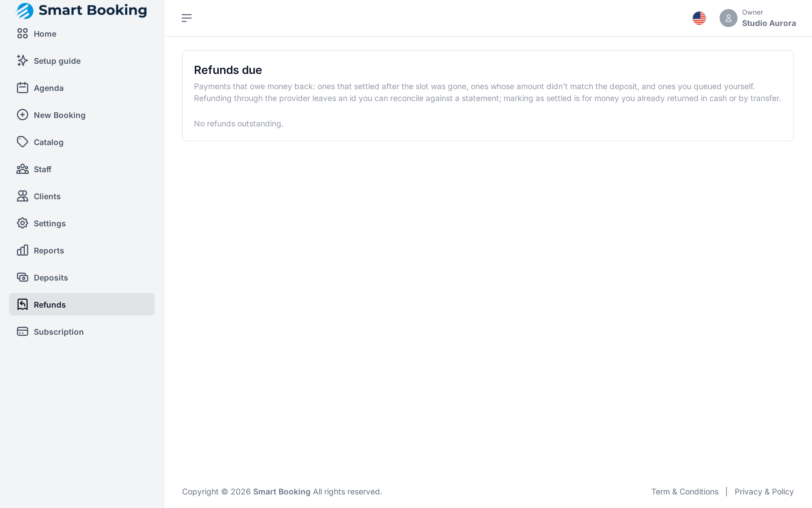Image resolution: width=812 pixels, height=508 pixels.
Task: Click the New Booking plus-circle icon
Action: click(x=23, y=115)
